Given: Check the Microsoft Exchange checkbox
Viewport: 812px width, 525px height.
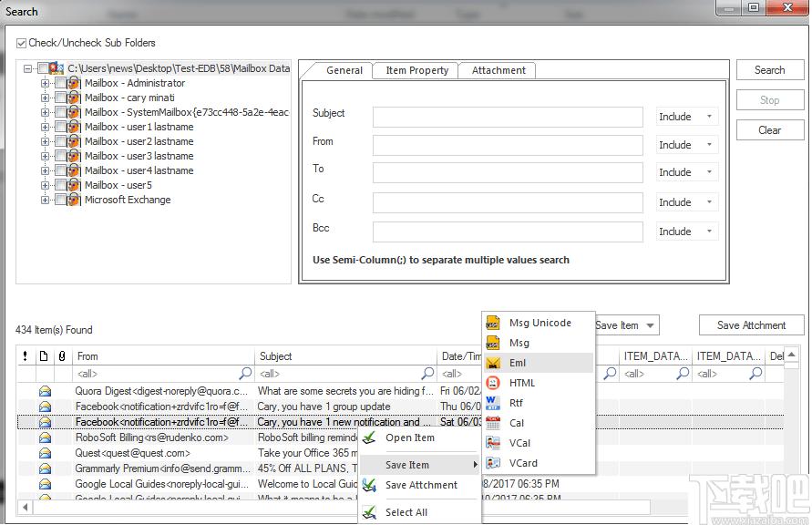Looking at the screenshot, I should pyautogui.click(x=60, y=200).
